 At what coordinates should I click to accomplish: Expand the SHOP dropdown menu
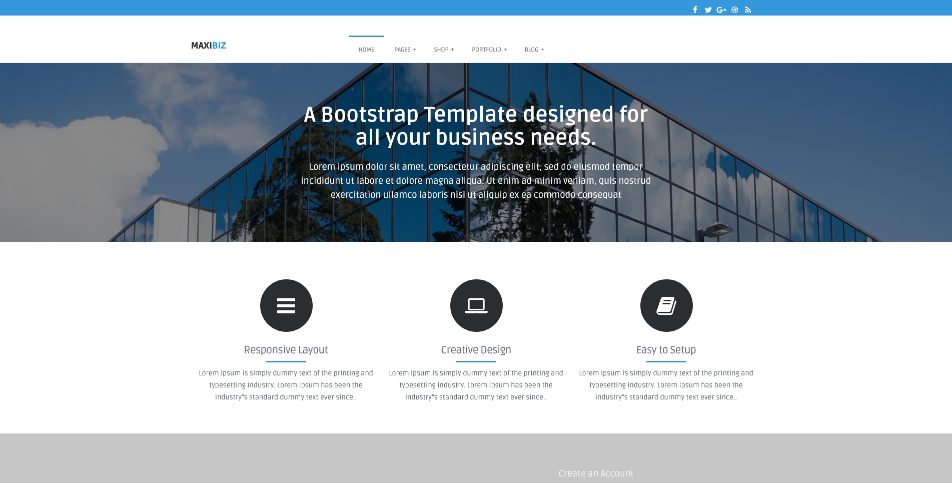pyautogui.click(x=443, y=49)
